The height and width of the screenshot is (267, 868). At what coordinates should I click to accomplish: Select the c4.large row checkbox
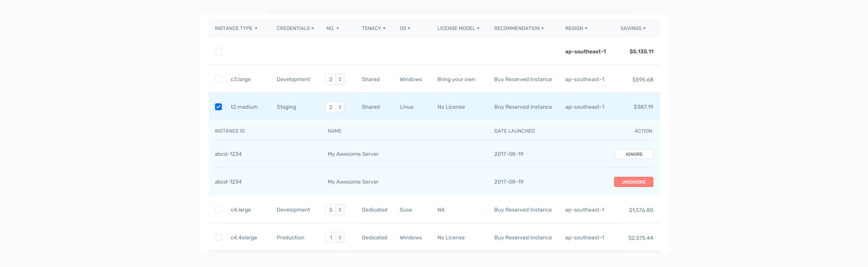click(x=218, y=210)
